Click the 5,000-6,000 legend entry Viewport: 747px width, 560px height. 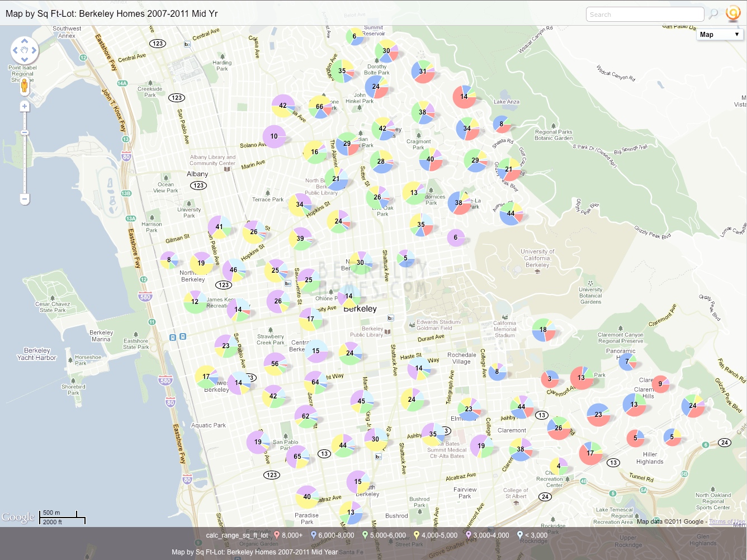pyautogui.click(x=384, y=535)
